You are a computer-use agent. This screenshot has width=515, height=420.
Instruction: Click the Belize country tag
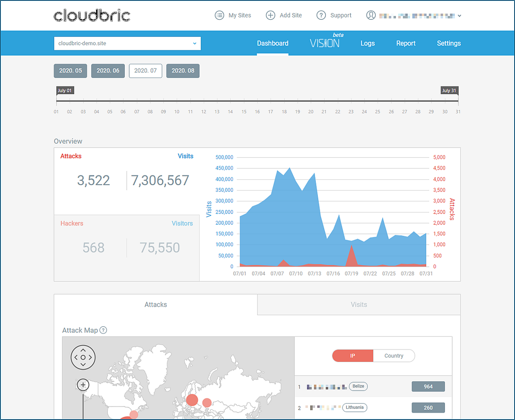click(x=358, y=386)
